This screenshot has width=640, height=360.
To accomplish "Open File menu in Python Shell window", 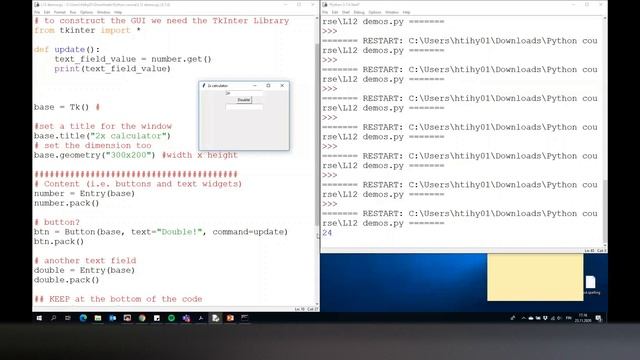I will (x=325, y=12).
